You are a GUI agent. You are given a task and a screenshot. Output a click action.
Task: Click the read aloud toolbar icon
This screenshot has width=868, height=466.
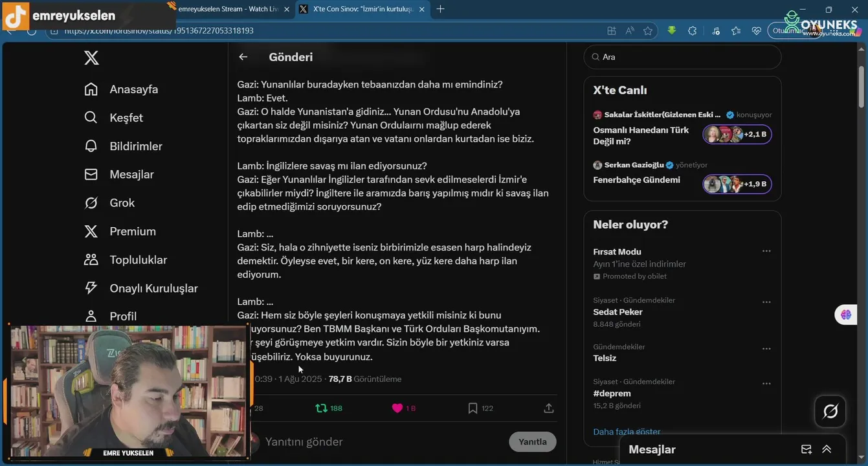(630, 30)
